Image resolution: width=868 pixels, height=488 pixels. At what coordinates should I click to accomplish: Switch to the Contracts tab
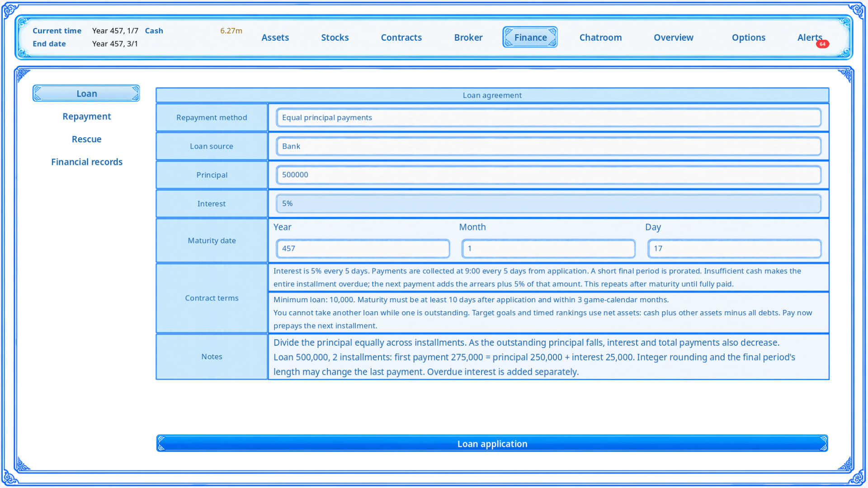[401, 38]
